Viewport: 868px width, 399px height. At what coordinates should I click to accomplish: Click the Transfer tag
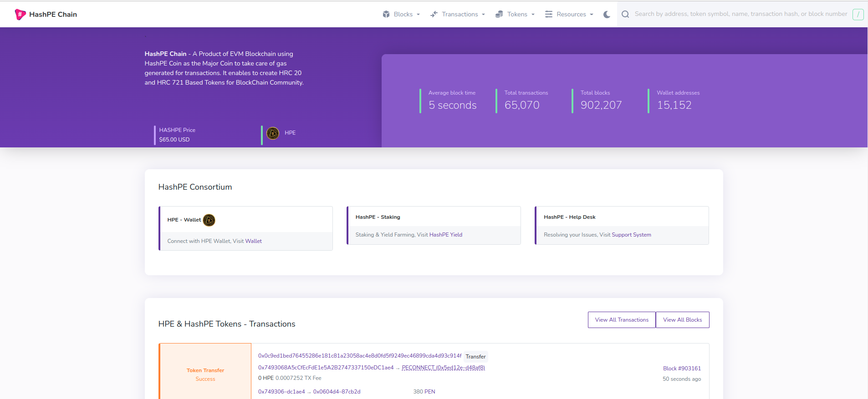pyautogui.click(x=475, y=357)
